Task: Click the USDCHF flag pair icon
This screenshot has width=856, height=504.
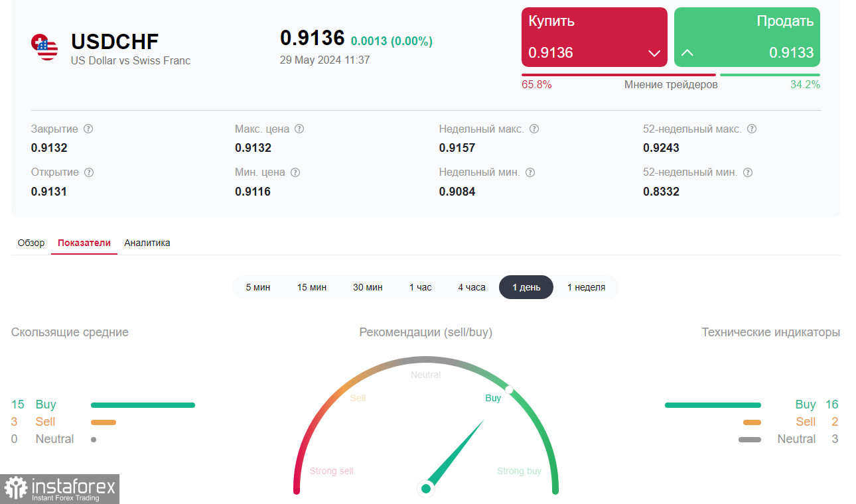Action: (44, 47)
